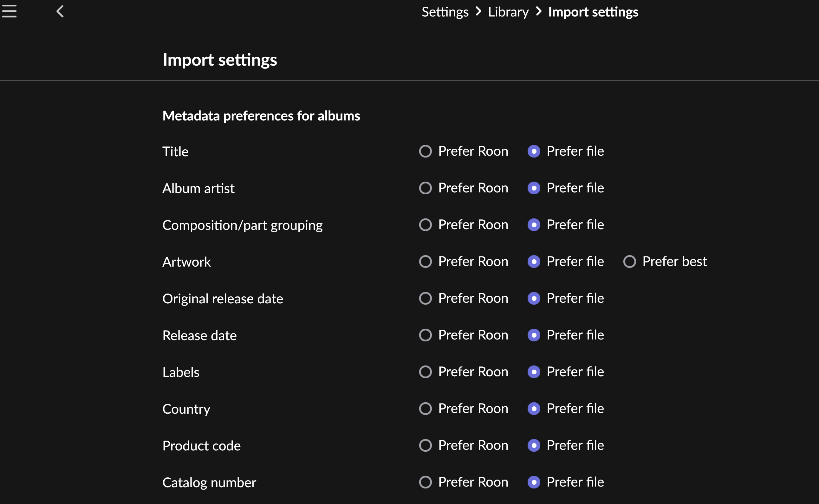Choose Prefer best for Artwork
The height and width of the screenshot is (504, 819).
(x=629, y=262)
